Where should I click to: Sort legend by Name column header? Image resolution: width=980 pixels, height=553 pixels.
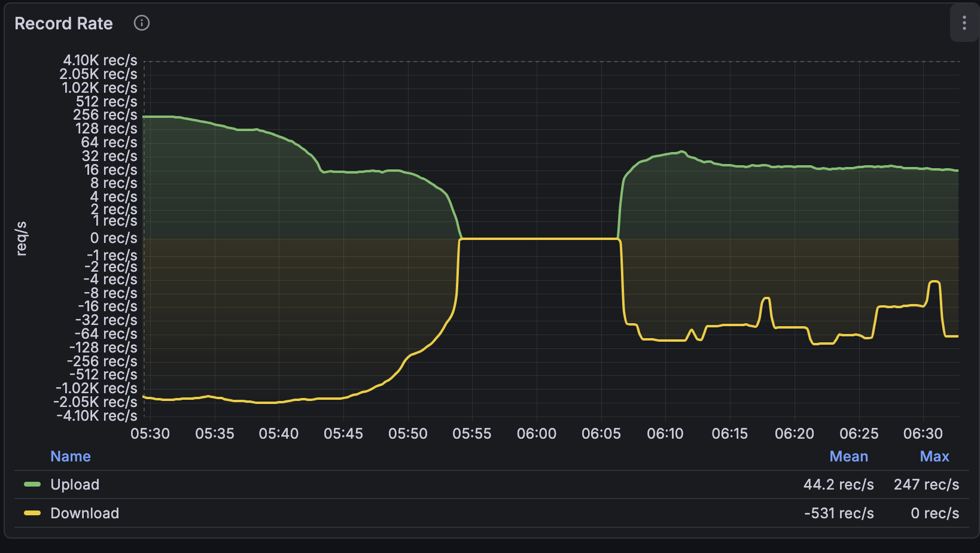click(x=71, y=457)
